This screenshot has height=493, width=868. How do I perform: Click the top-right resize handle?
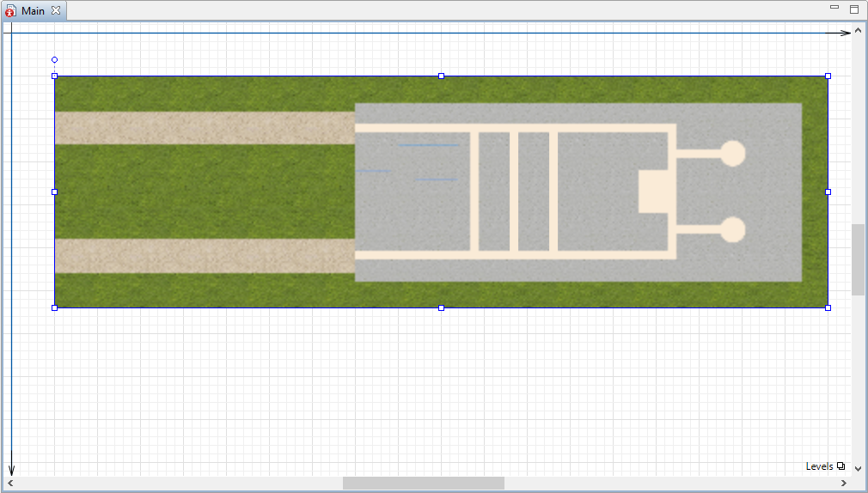[x=828, y=76]
